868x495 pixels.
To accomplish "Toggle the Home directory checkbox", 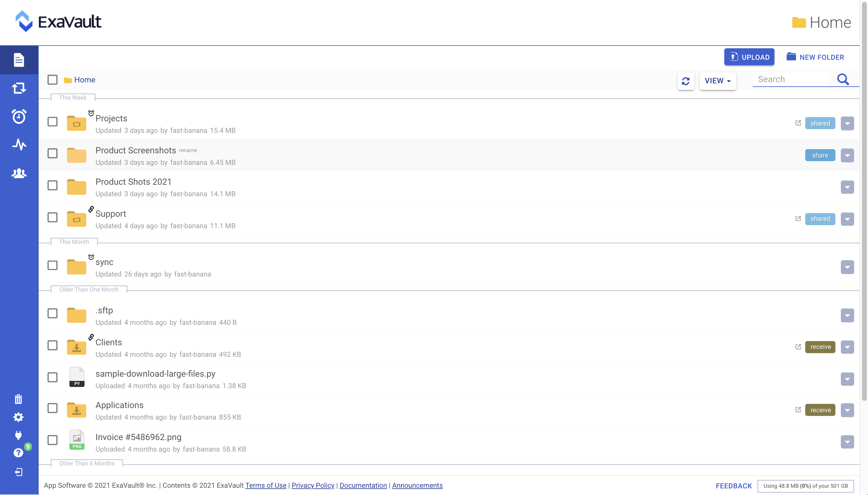I will tap(53, 79).
